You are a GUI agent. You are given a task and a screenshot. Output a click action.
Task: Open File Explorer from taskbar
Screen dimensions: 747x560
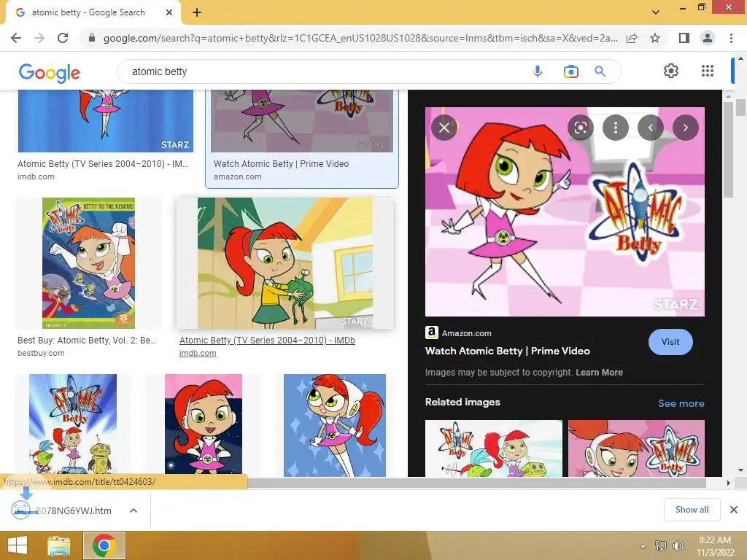click(x=59, y=545)
